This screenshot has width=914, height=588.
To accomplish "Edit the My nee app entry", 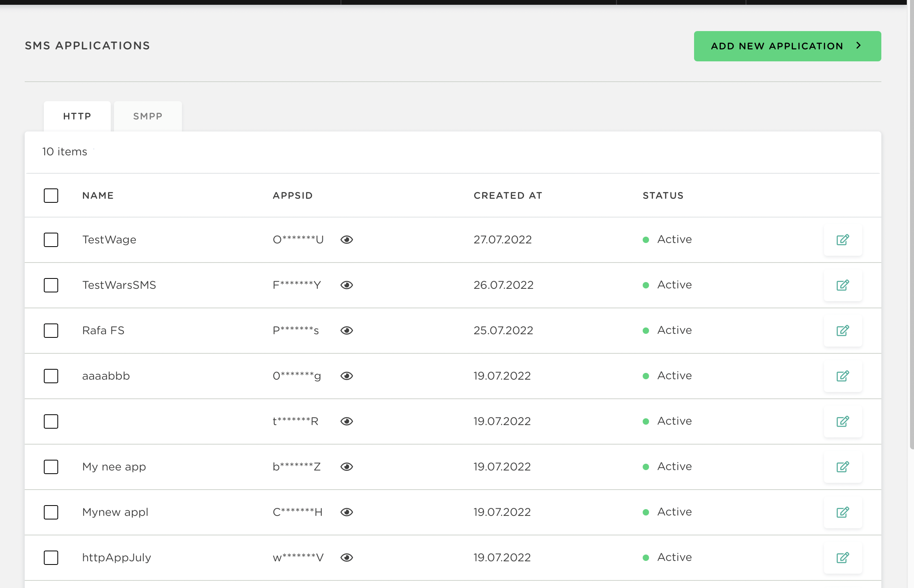I will tap(842, 467).
